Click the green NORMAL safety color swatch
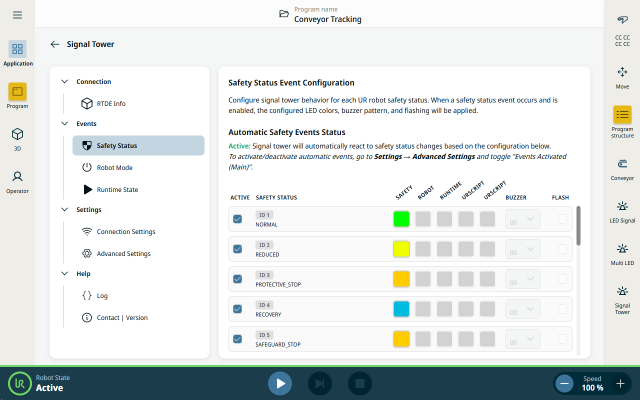This screenshot has width=640, height=400. (x=402, y=219)
